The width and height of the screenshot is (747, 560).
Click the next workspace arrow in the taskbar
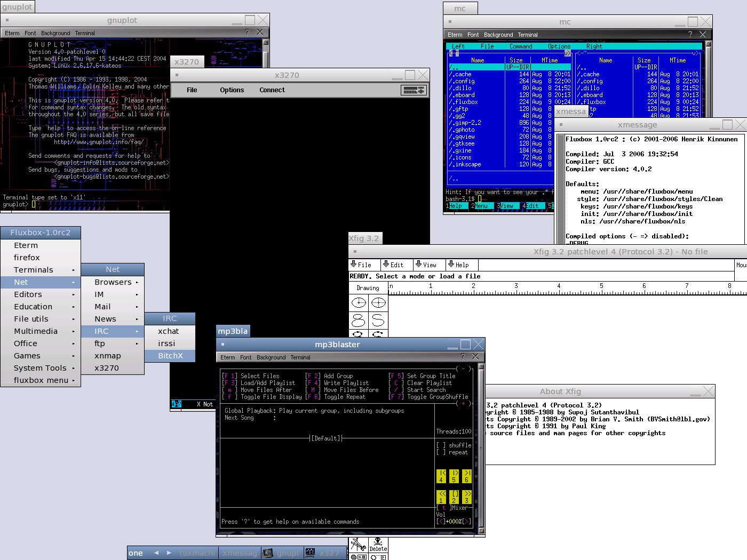pyautogui.click(x=169, y=553)
